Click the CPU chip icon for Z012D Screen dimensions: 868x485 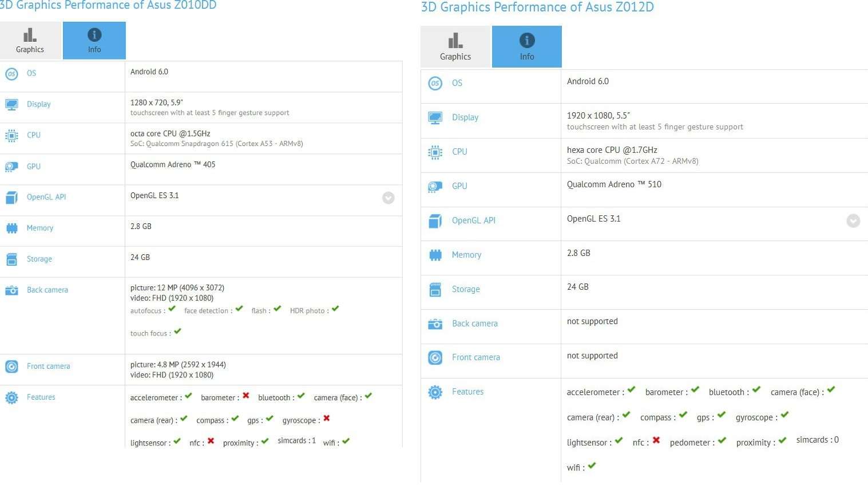coord(435,152)
